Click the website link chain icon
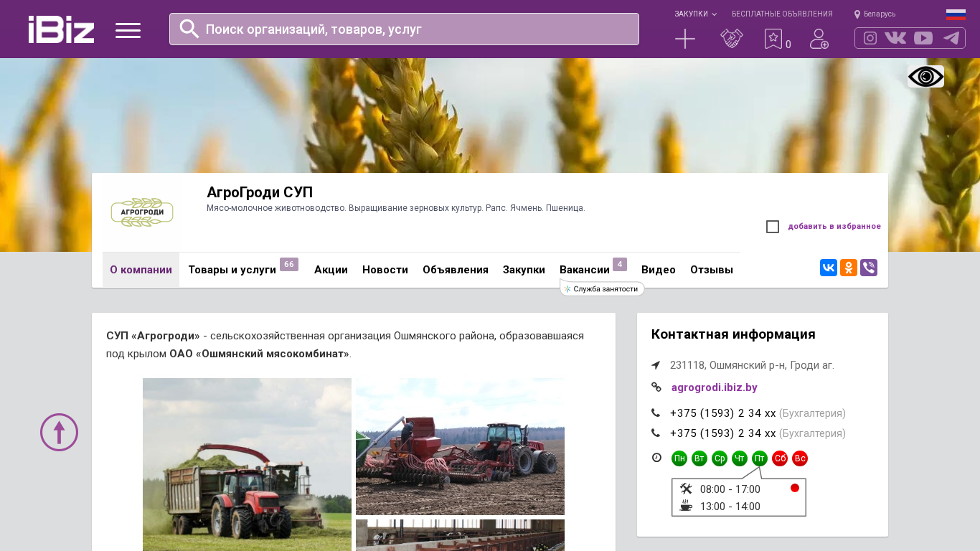Screen dimensions: 980x551 coord(656,387)
